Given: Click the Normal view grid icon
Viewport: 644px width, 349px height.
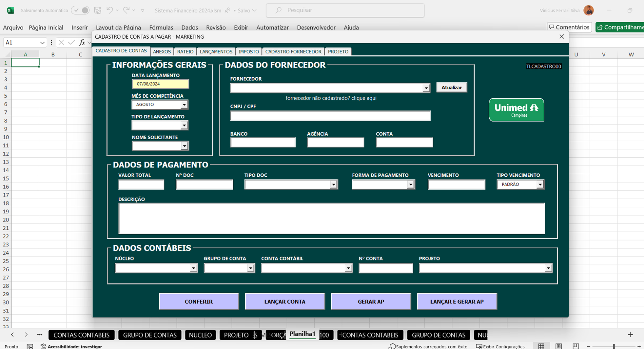Looking at the screenshot, I should point(541,346).
